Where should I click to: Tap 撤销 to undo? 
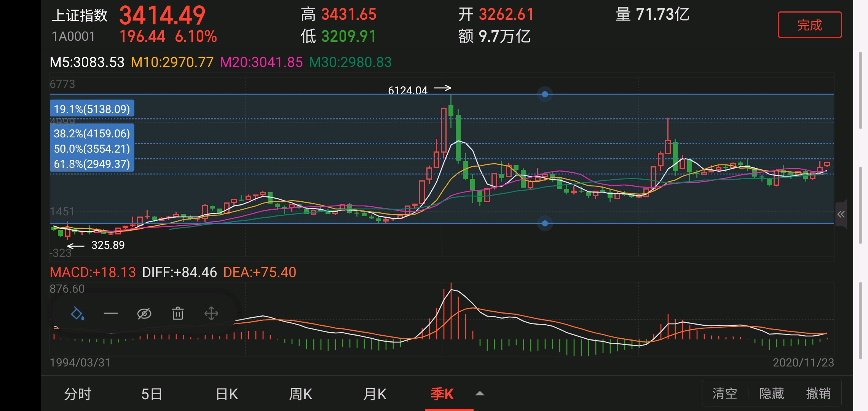click(818, 393)
